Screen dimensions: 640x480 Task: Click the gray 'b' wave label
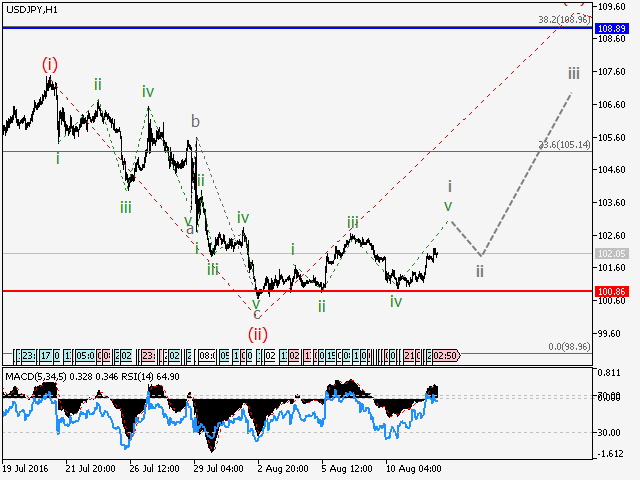coord(196,121)
